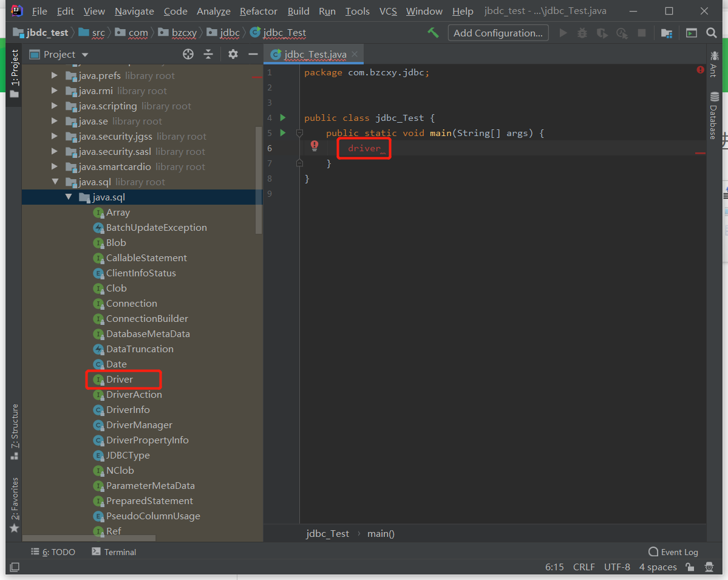Image resolution: width=728 pixels, height=580 pixels.
Task: Click the read-only lock icon in status bar
Action: tap(690, 567)
